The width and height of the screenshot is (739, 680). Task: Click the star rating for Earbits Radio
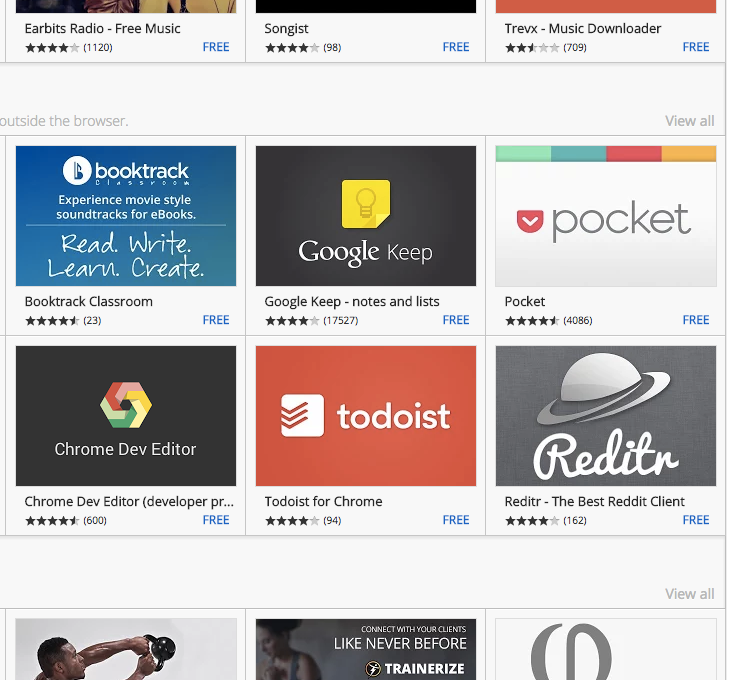pos(52,48)
